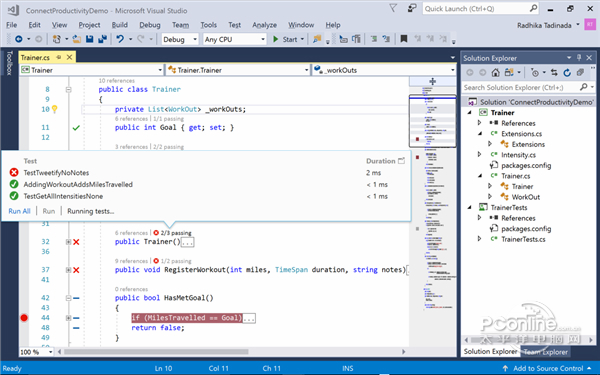Pin the Trainer.cs tab
Image resolution: width=600 pixels, height=375 pixels.
click(x=59, y=57)
